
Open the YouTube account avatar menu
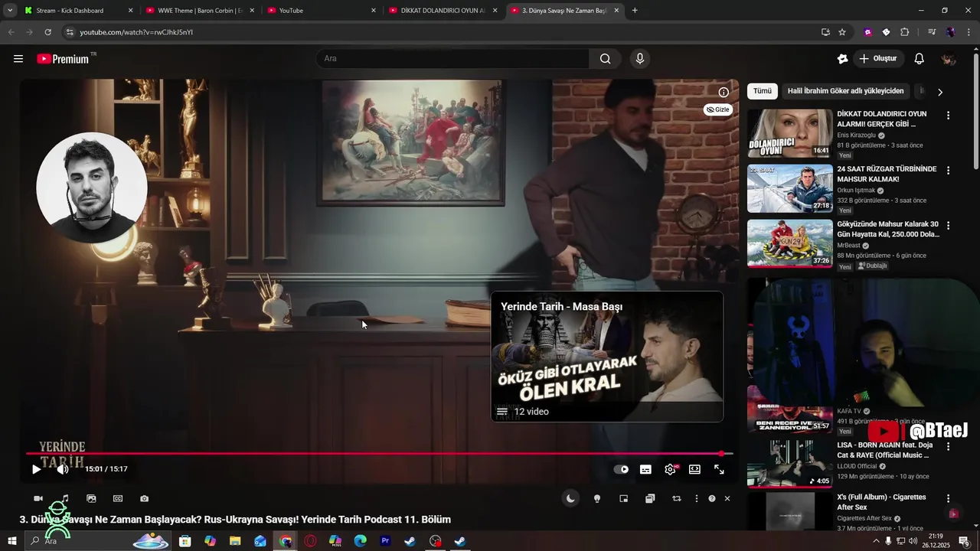[949, 59]
